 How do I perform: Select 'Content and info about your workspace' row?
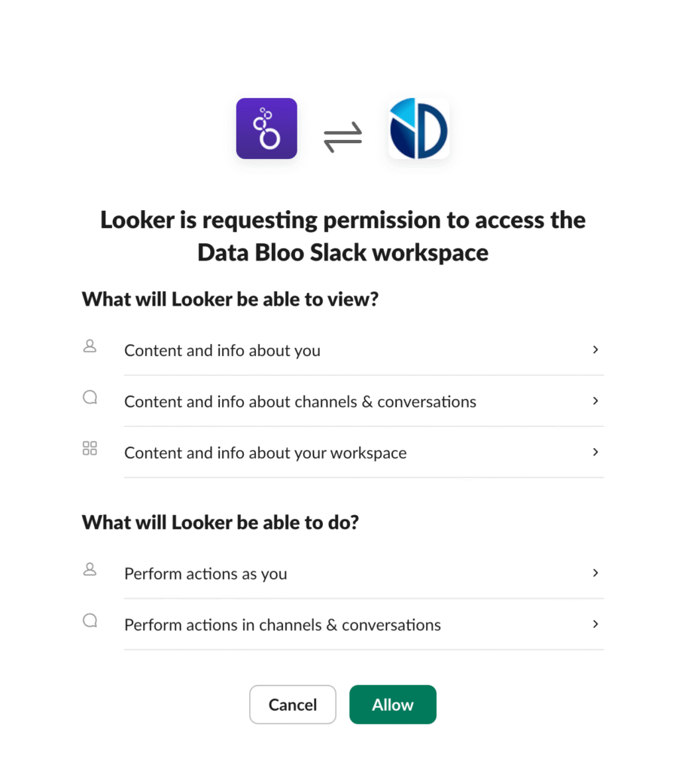coord(265,453)
